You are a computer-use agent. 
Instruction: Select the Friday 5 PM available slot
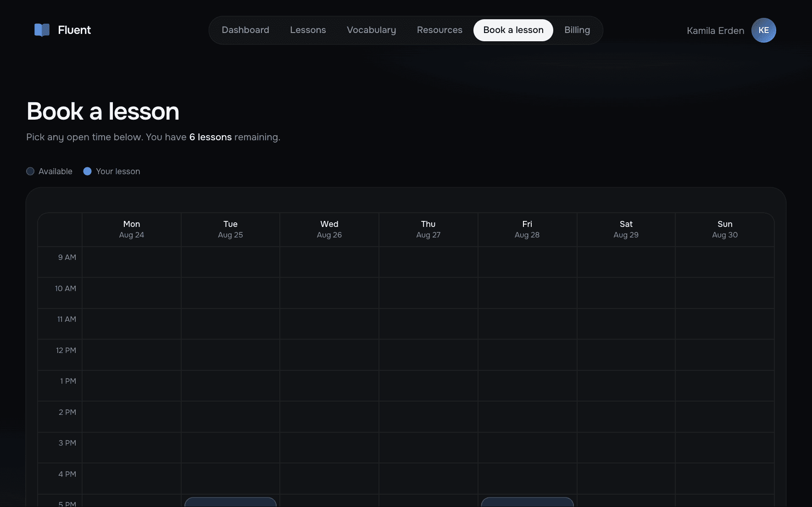(527, 502)
